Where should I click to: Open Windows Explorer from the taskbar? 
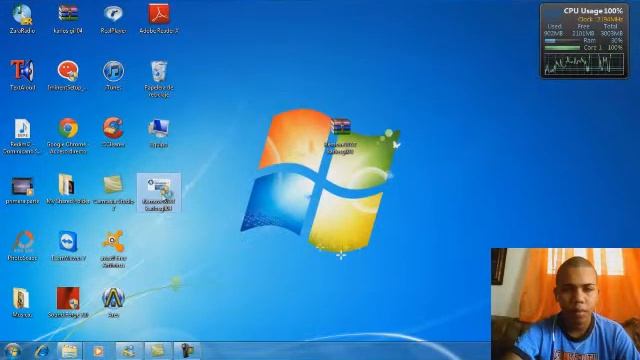[x=69, y=351]
